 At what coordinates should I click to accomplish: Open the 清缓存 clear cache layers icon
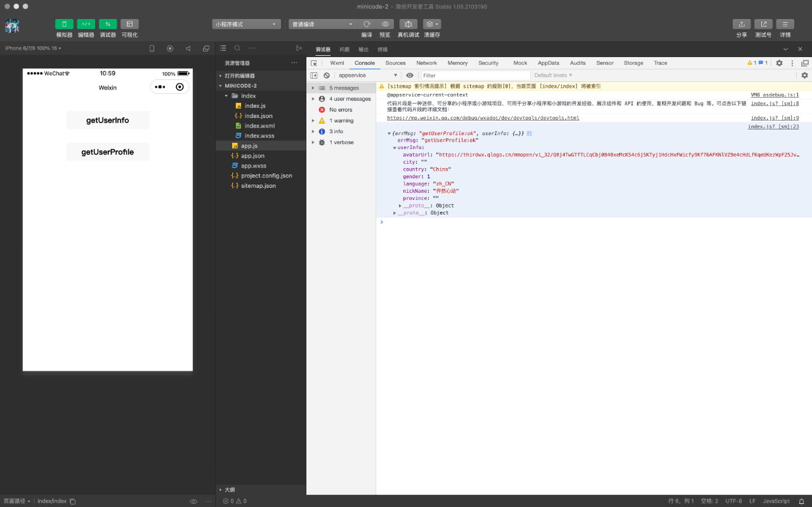432,24
